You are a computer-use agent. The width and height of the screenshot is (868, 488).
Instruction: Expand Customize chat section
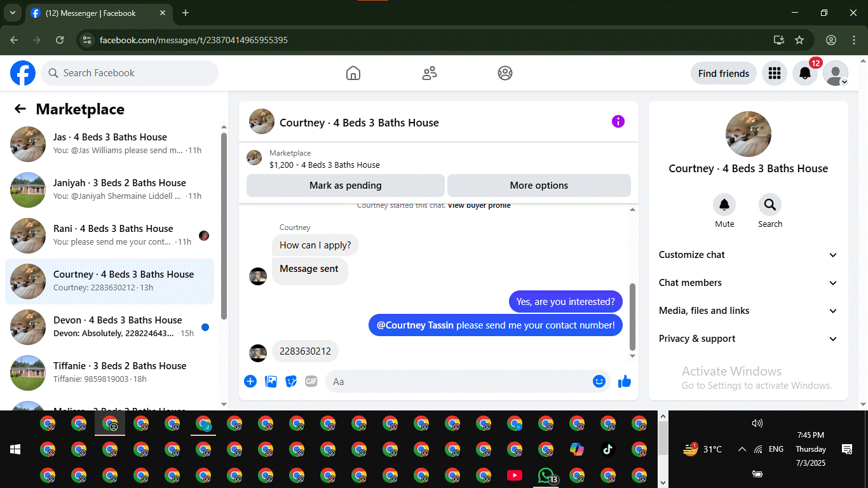tap(748, 255)
